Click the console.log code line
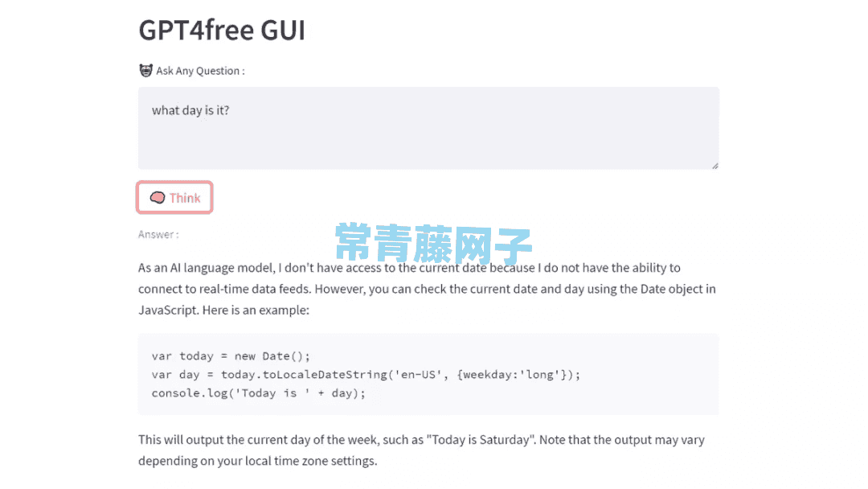Image resolution: width=868 pixels, height=489 pixels. pos(259,393)
